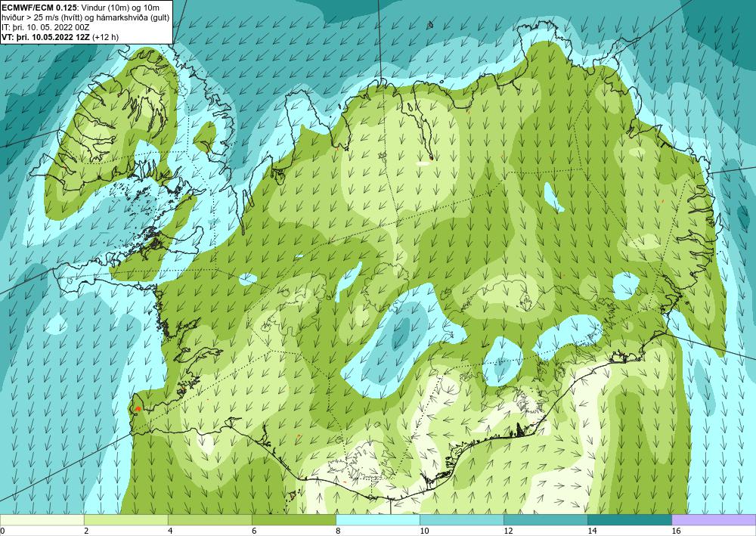Click the 'hviður > 25 m/s (hvítt)' text line
This screenshot has width=756, height=536.
tap(41, 17)
